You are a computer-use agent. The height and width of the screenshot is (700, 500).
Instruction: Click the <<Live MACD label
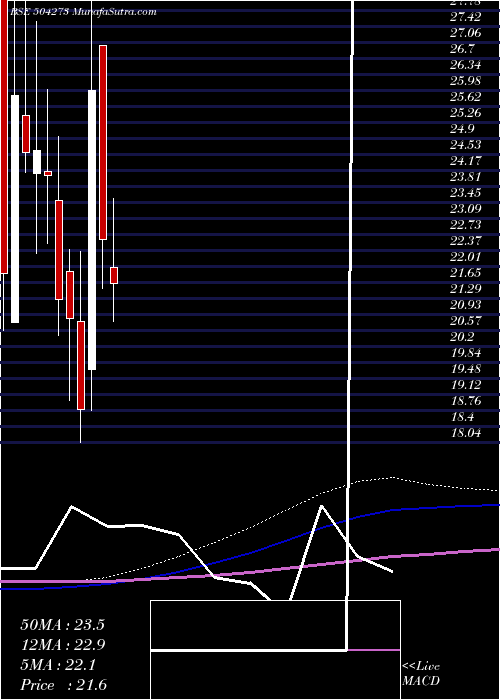(x=421, y=674)
